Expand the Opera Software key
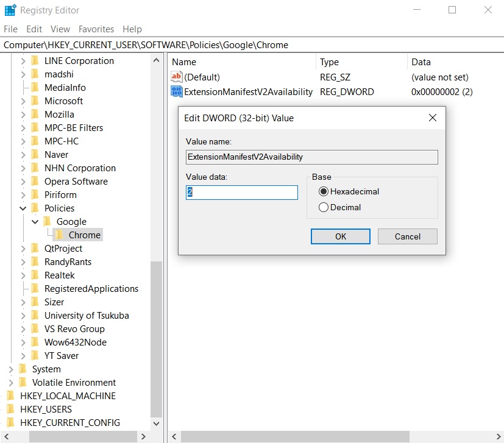Image resolution: width=504 pixels, height=443 pixels. click(23, 182)
